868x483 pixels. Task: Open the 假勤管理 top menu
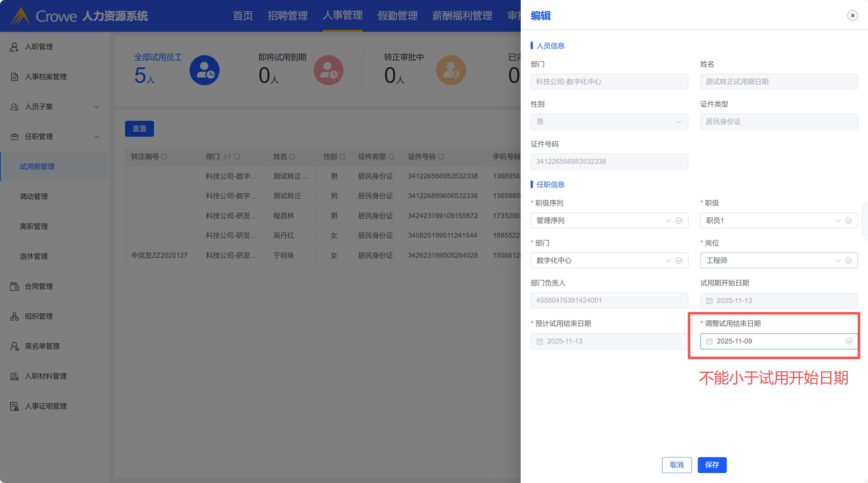(397, 16)
